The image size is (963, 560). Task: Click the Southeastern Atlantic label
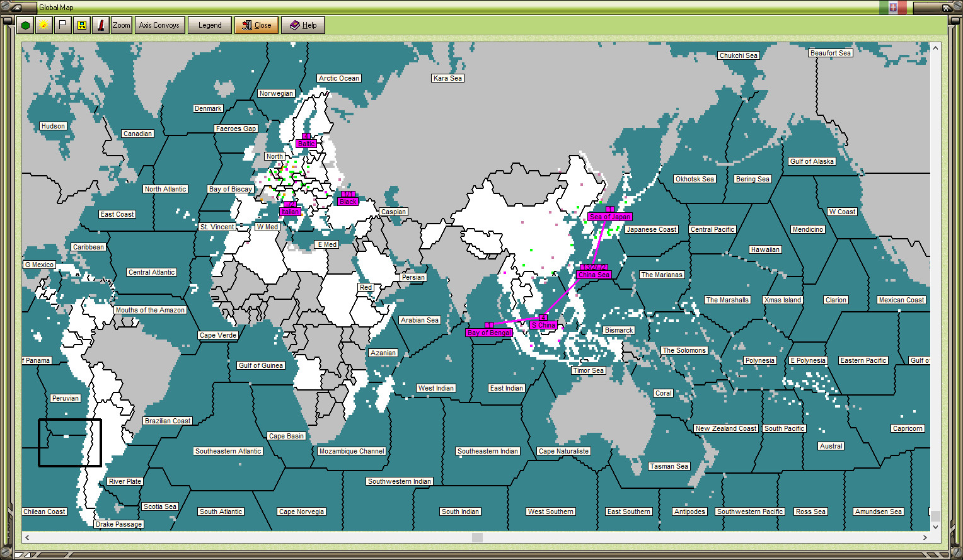pyautogui.click(x=228, y=451)
